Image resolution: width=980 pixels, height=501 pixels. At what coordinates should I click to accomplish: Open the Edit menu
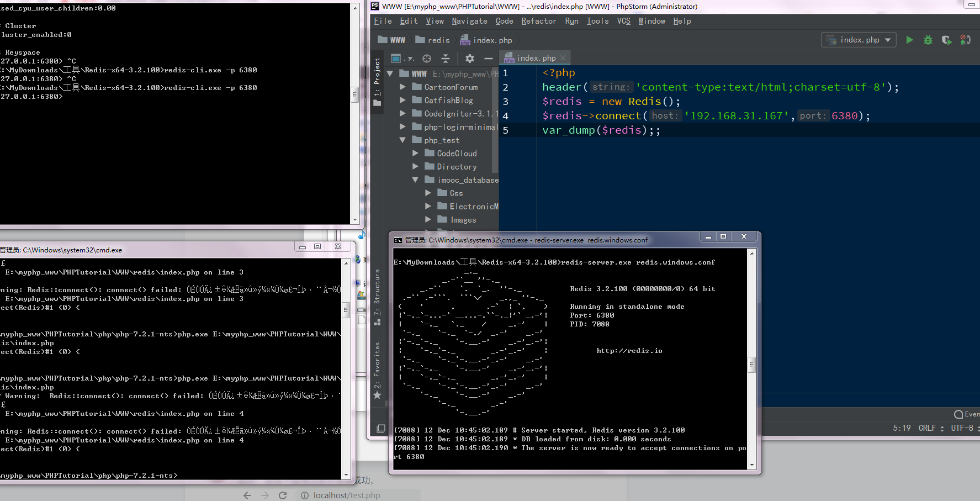pos(409,21)
